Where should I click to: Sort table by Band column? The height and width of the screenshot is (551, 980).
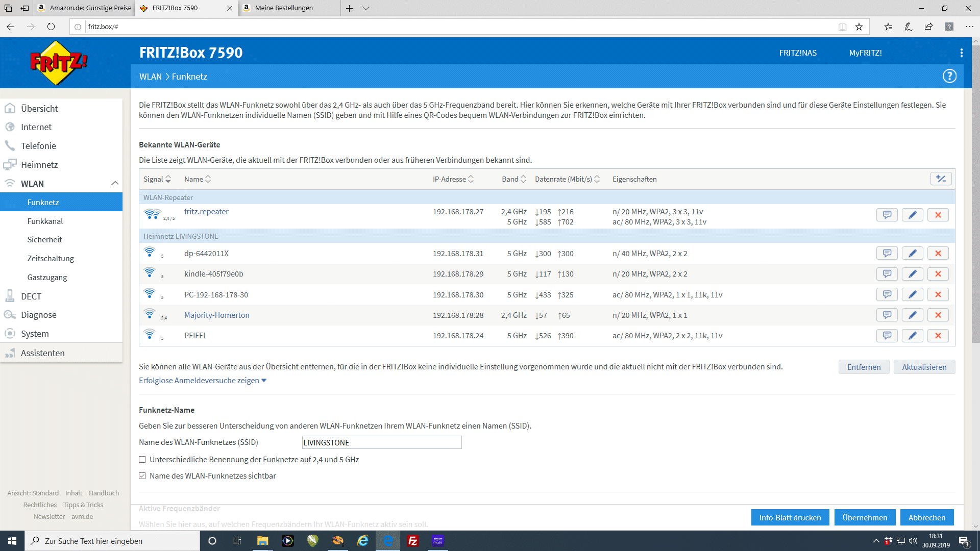[x=514, y=179]
